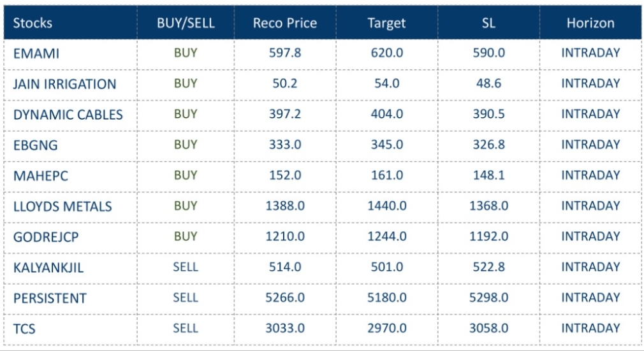Click the 1440.0 Target cell

386,206
